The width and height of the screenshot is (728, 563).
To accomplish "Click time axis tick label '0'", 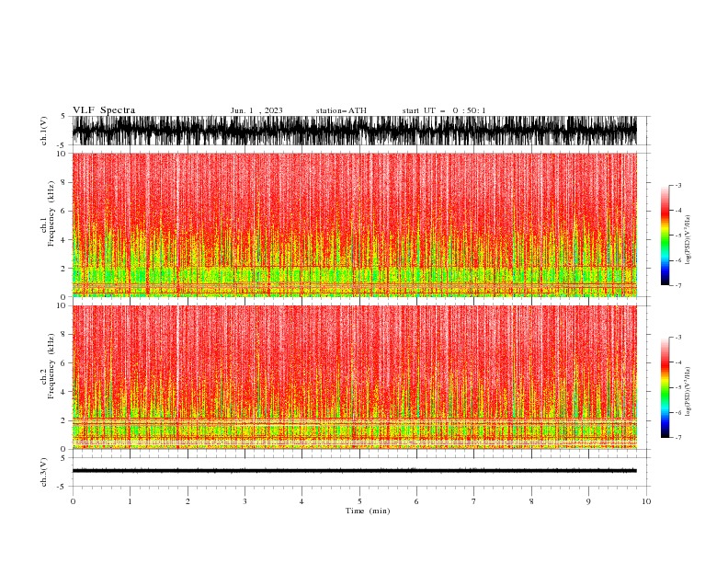I will [x=73, y=501].
